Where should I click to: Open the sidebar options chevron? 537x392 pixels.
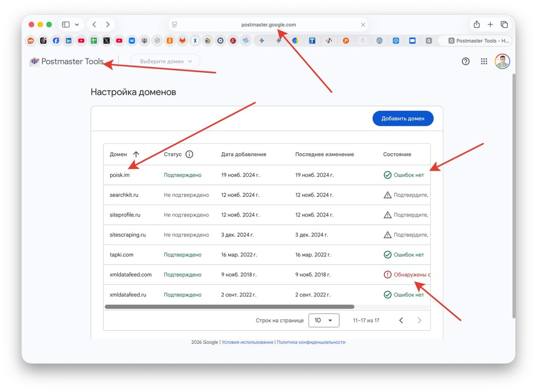click(x=77, y=25)
